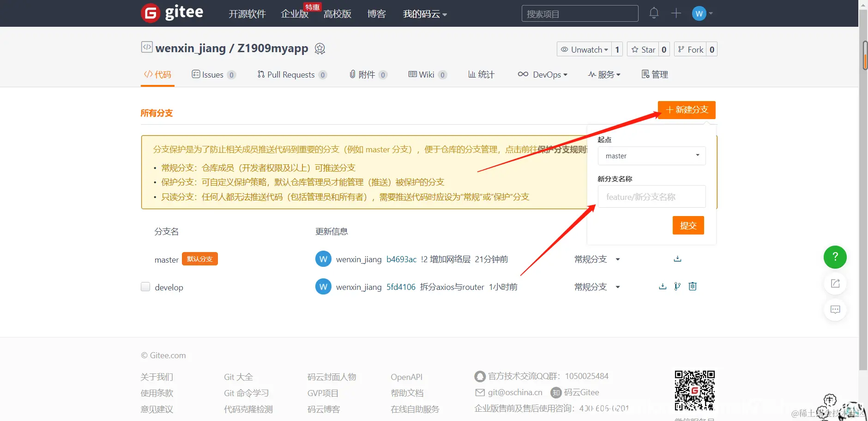The width and height of the screenshot is (868, 421).
Task: Click the 码云Gitee Zhihu icon link
Action: [x=556, y=392]
